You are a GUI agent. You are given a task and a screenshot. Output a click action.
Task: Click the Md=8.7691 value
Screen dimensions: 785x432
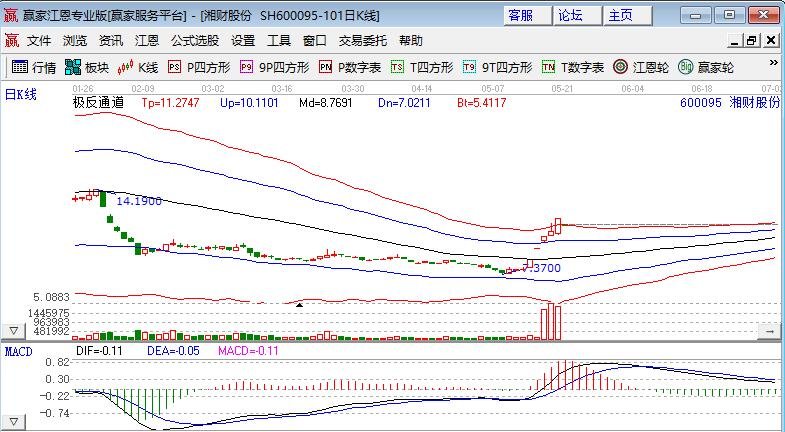click(325, 103)
